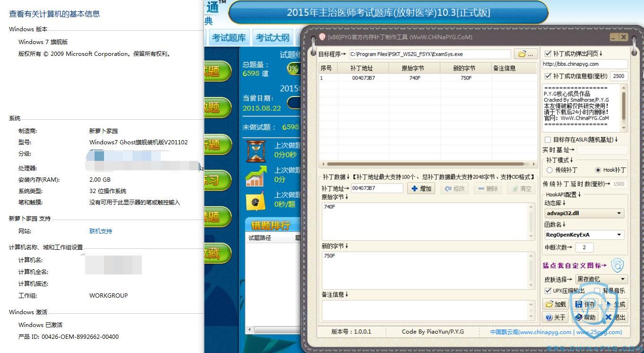
Task: Click the 修改 modify button
Action: pyautogui.click(x=455, y=188)
